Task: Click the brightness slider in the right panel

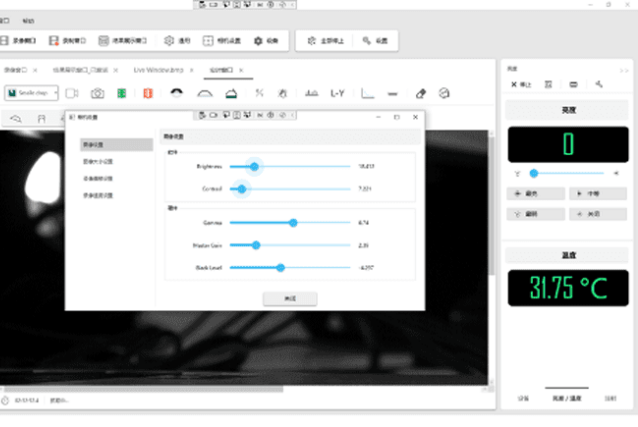Action: tap(534, 173)
